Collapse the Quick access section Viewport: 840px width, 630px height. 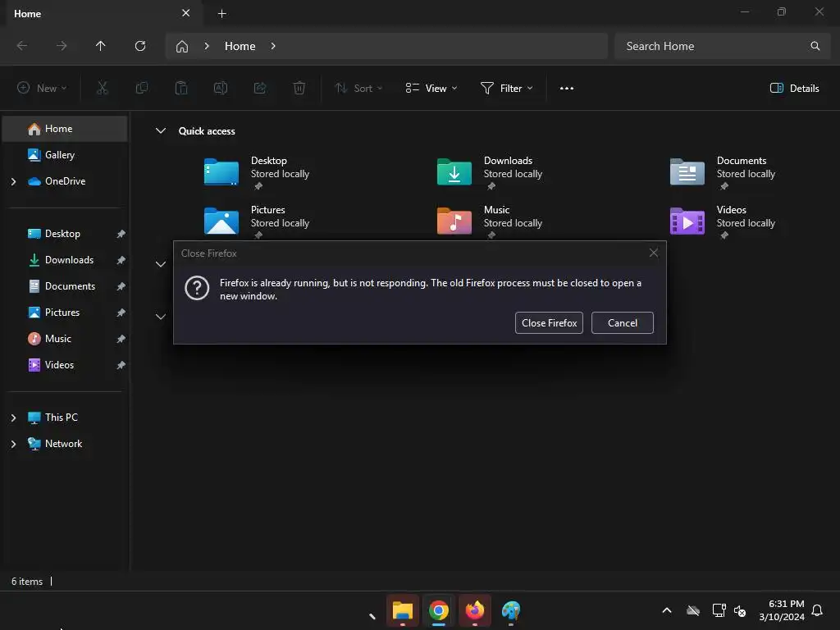point(160,130)
